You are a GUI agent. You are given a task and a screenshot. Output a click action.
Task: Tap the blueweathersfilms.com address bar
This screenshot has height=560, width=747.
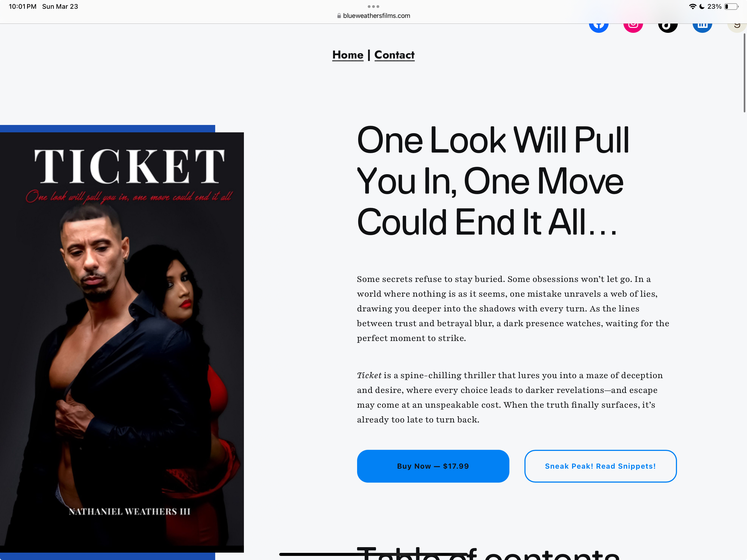click(373, 16)
